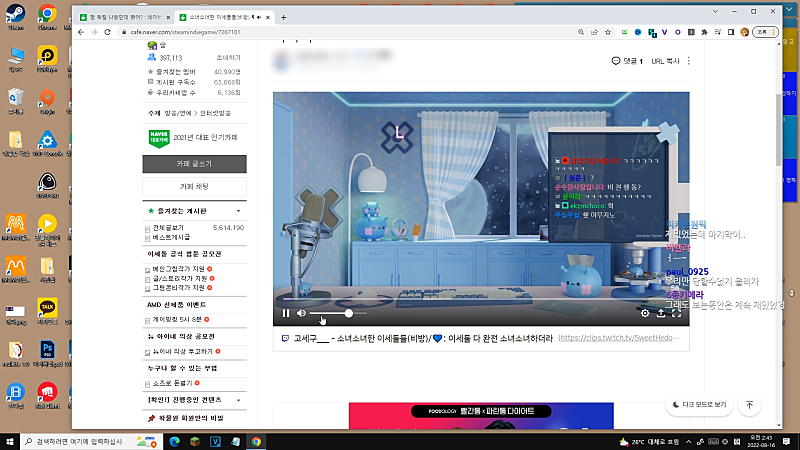
Task: Open a new tab with plus button
Action: (284, 17)
